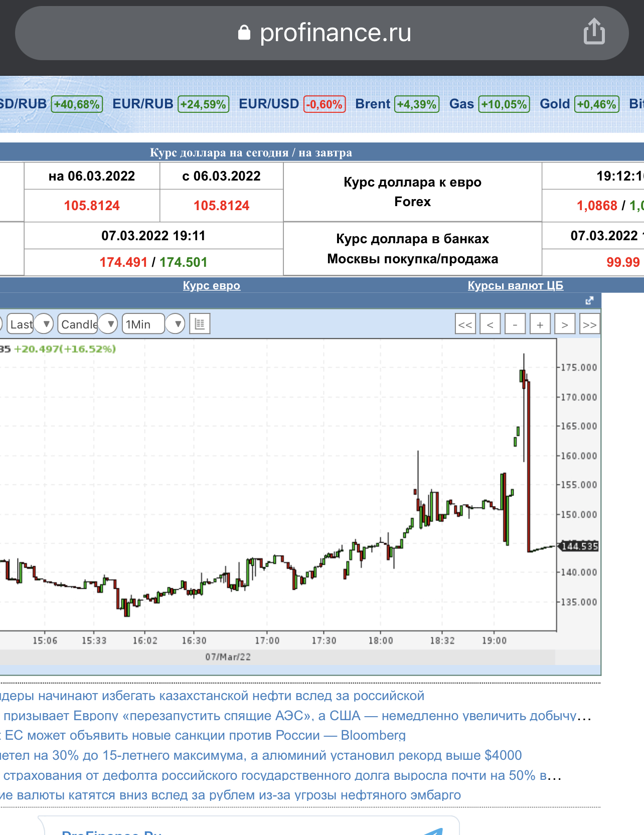
Task: Open news on угрозы нефтяного эмбарго
Action: point(230,795)
